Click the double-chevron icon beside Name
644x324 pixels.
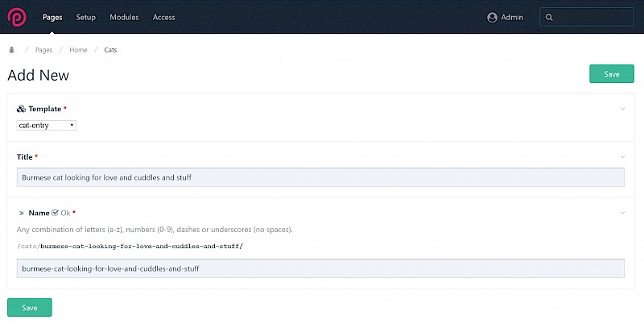point(21,213)
